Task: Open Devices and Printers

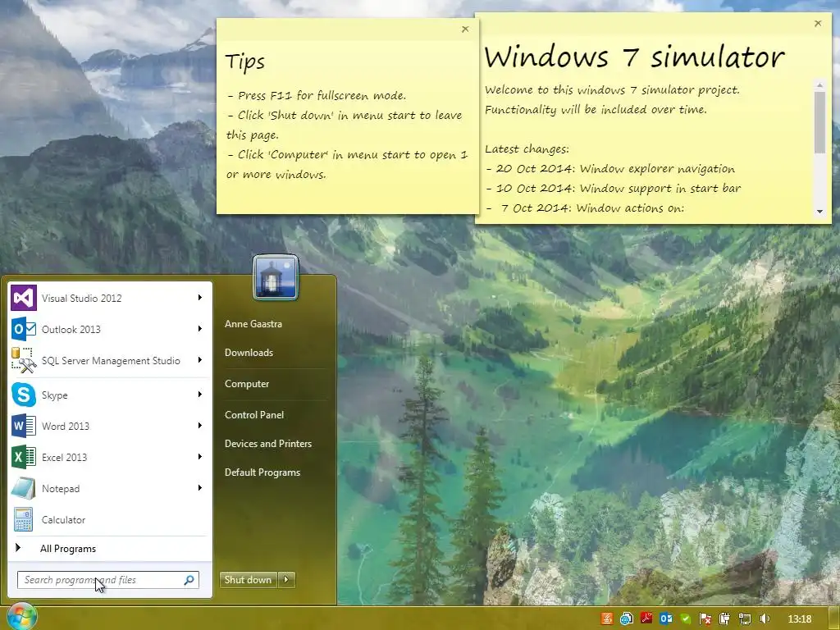Action: tap(268, 444)
